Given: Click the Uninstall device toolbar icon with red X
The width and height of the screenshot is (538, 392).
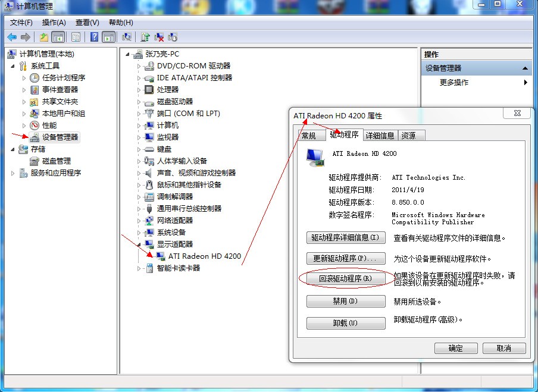Looking at the screenshot, I should (x=159, y=37).
